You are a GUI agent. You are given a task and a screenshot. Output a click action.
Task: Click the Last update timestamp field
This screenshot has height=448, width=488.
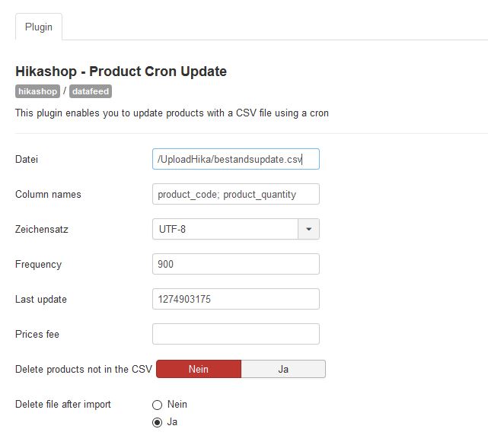click(x=235, y=299)
